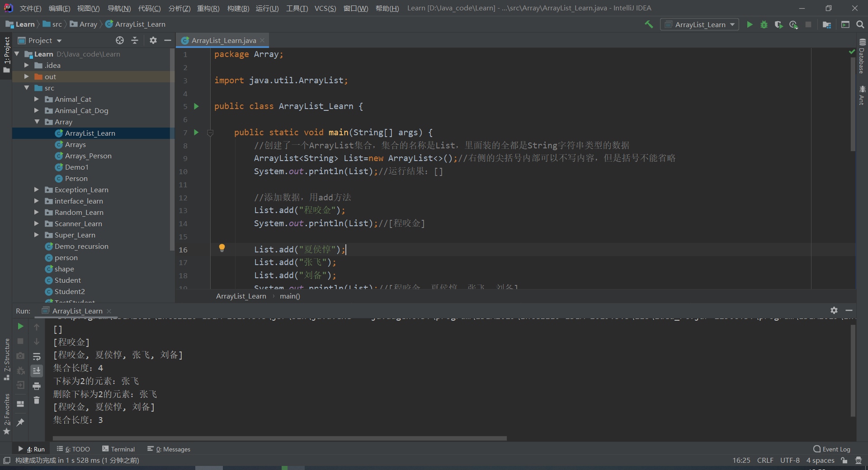The width and height of the screenshot is (868, 470).
Task: Click the yellow lightbulb intention icon
Action: pos(222,248)
